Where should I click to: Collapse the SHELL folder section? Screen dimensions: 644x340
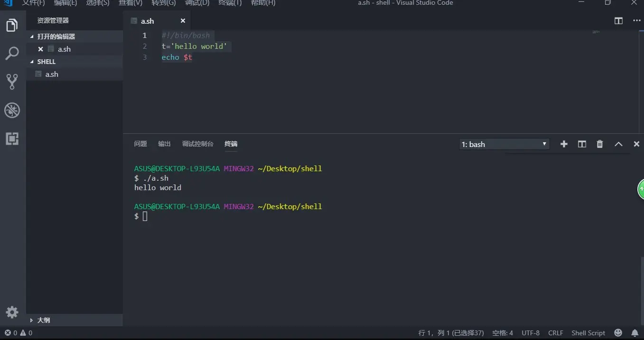[75, 62]
